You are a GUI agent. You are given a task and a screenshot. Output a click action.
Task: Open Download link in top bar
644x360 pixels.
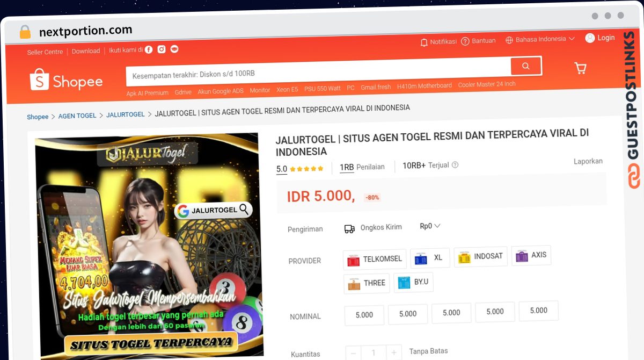(86, 51)
